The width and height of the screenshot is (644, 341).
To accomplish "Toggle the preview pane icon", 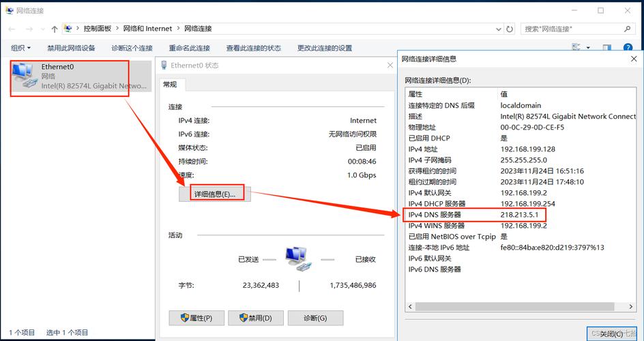I will coord(606,48).
